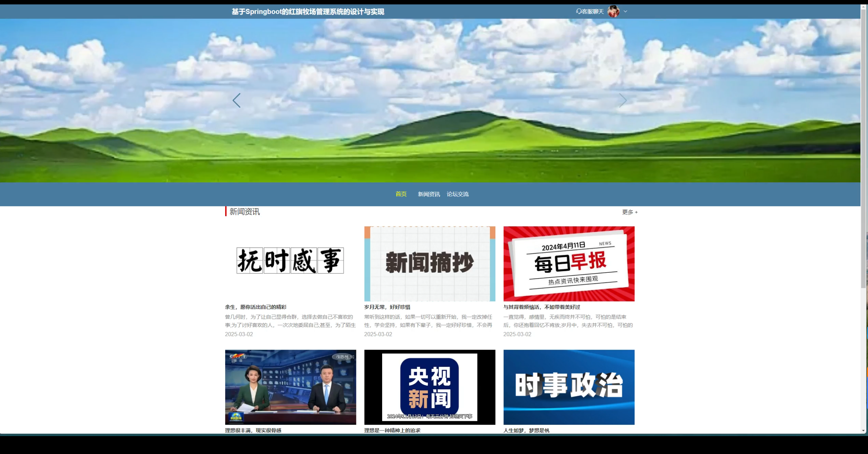Click the 更多 + link
This screenshot has width=868, height=454.
click(x=630, y=212)
